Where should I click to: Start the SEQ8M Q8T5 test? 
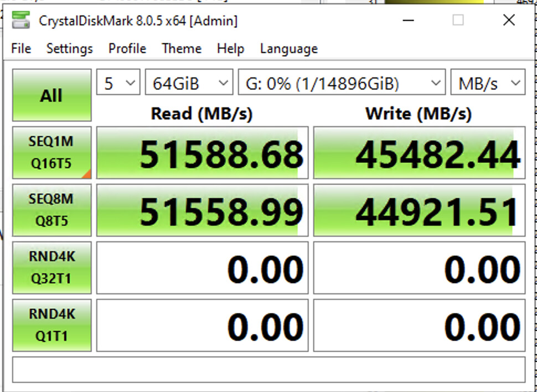pos(51,210)
